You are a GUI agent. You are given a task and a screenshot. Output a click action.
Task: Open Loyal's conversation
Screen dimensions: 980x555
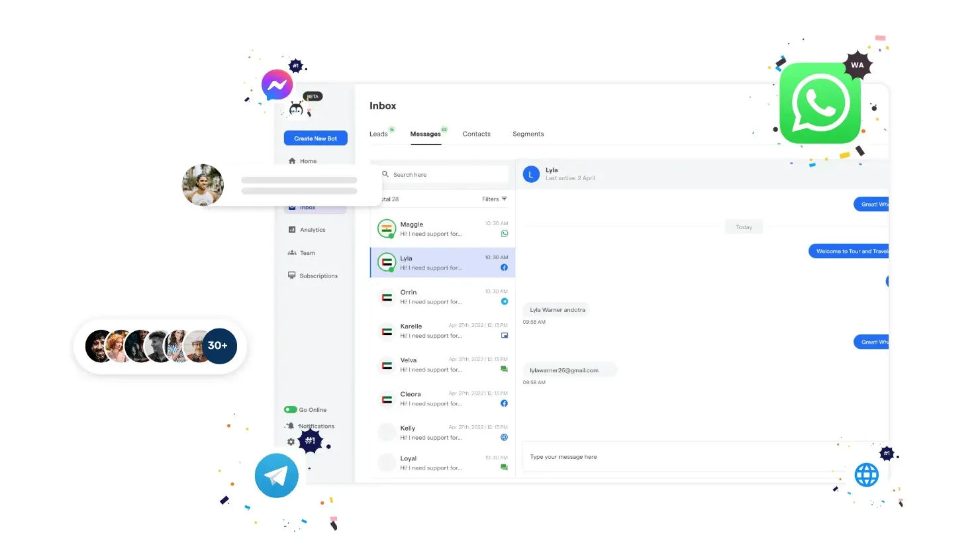(442, 463)
